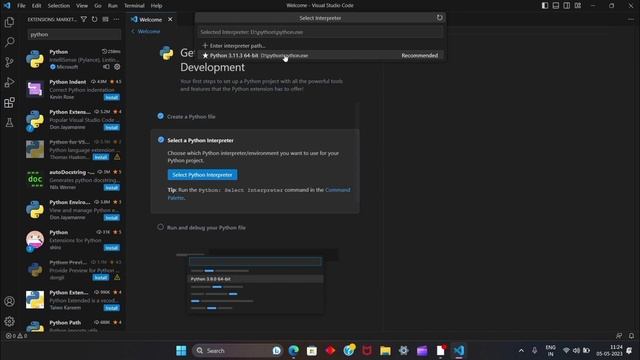Image resolution: width=640 pixels, height=360 pixels.
Task: Click the Select Interpreter input box
Action: [x=320, y=32]
